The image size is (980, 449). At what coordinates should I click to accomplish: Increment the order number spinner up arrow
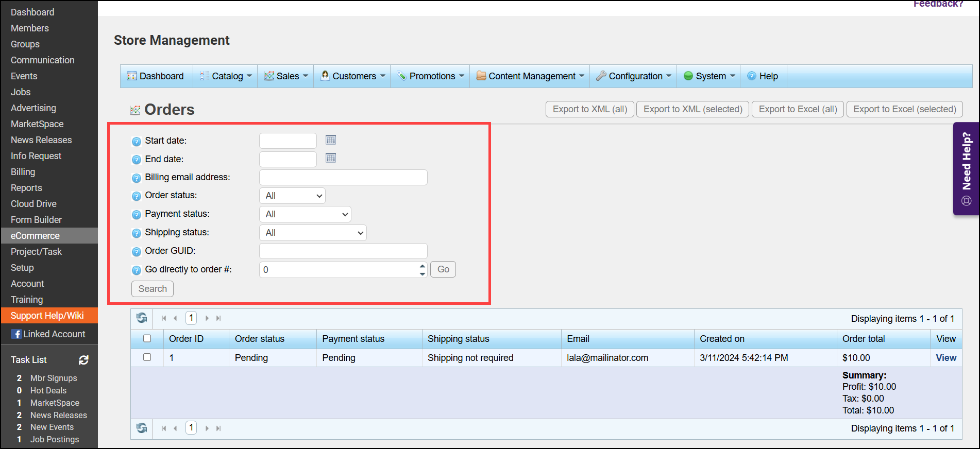tap(423, 266)
